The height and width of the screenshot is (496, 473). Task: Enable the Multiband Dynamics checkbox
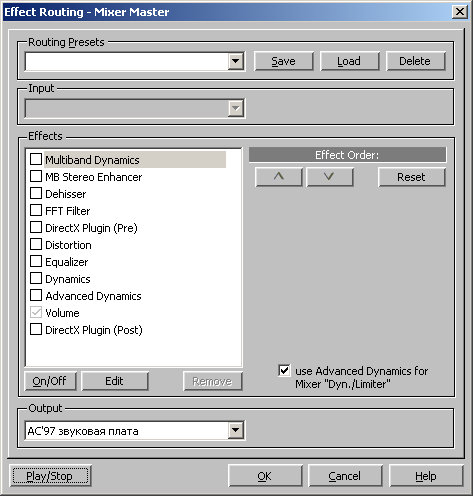pyautogui.click(x=36, y=159)
